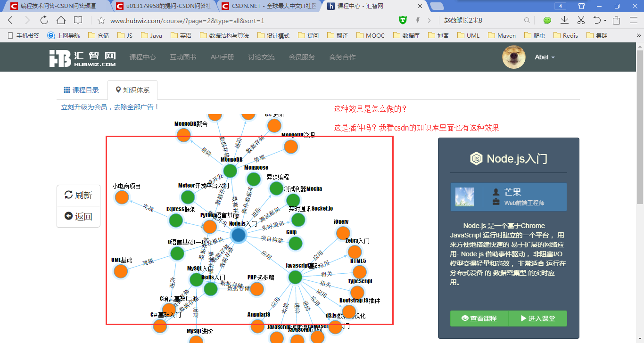Select the orange jQuery graph node
644x343 pixels.
343,233
